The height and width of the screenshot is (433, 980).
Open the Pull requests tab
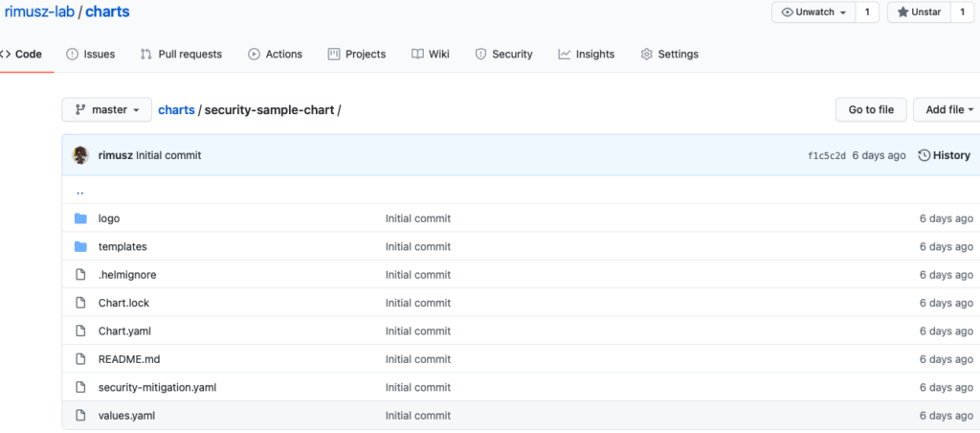[181, 55]
